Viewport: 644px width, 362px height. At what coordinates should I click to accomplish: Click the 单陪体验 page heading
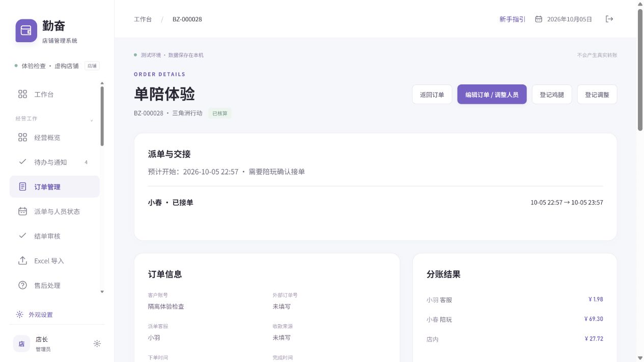[x=164, y=94]
